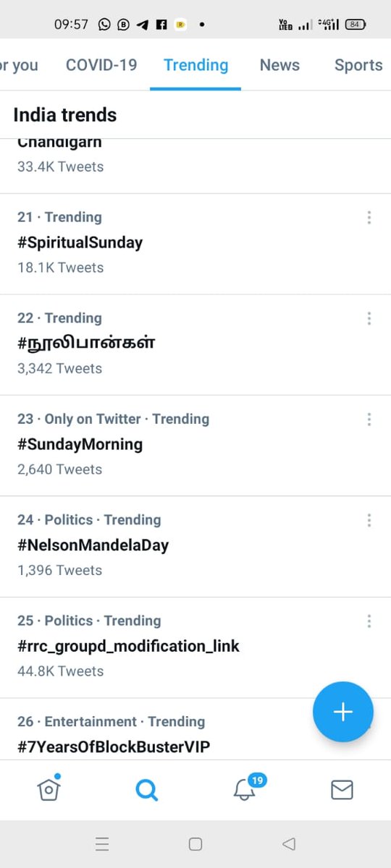Open the #SundayMorning hashtag
The width and height of the screenshot is (391, 868).
click(x=80, y=444)
